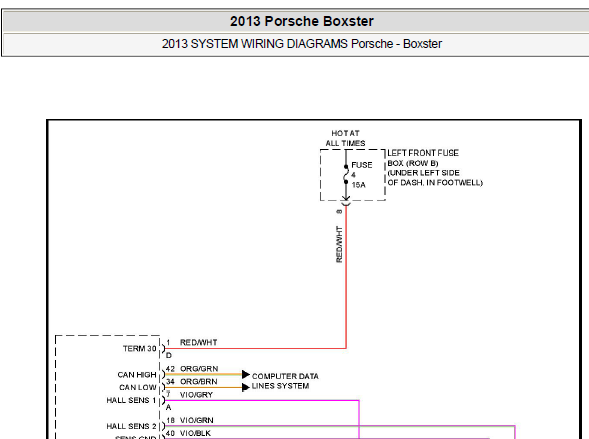The height and width of the screenshot is (439, 589).
Task: Click the "VIO/GRY" wire label
Action: point(196,395)
